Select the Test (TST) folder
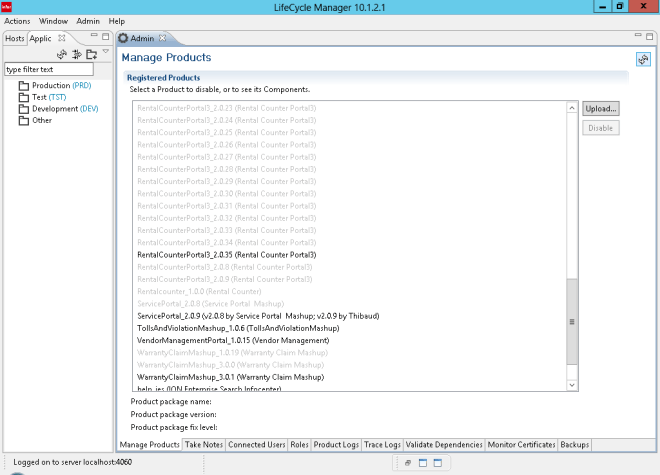Viewport: 660px width, 475px height. 48,97
